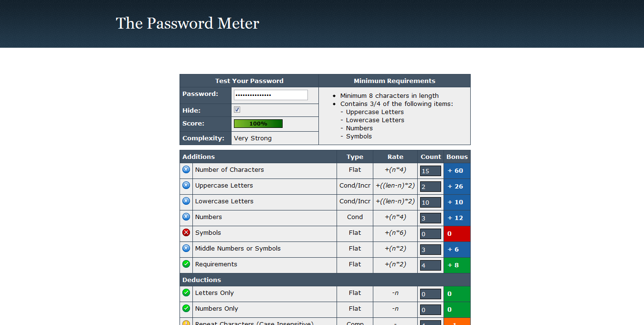Click the green check icon beside Numbers Only
Viewport: 644px width, 325px height.
186,308
